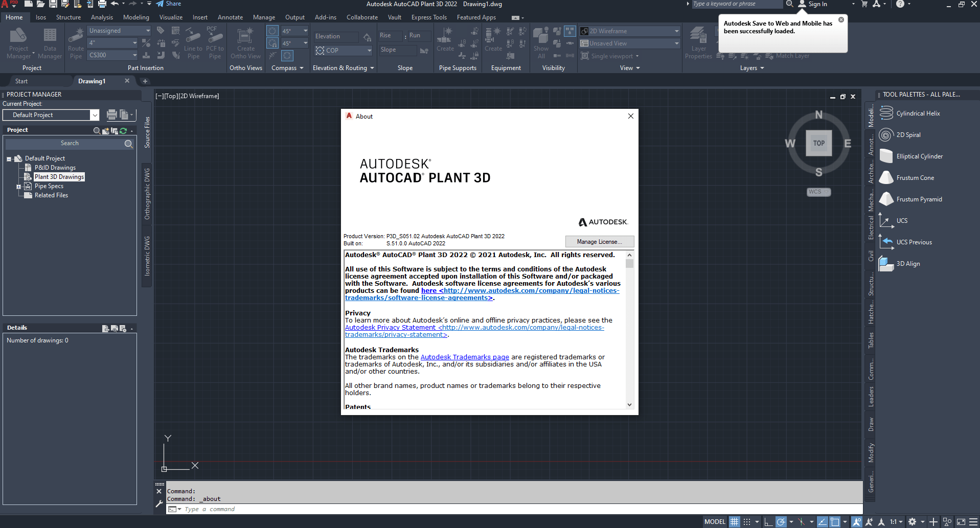Open the Unsaved View dropdown
This screenshot has height=528, width=980.
[630, 43]
